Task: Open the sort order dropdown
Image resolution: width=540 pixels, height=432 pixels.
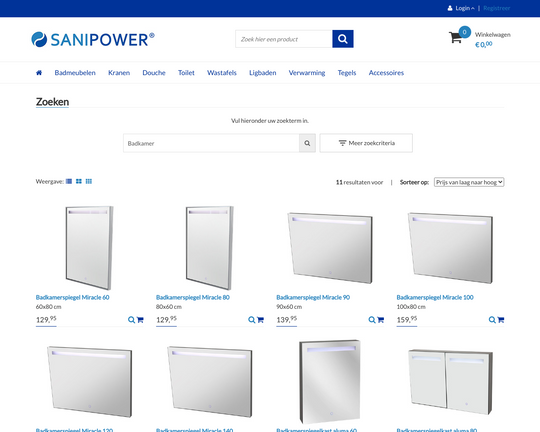Action: 469,182
